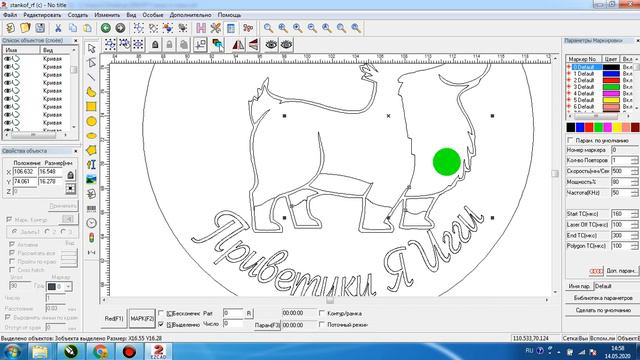Select the Circle drawing tool
The width and height of the screenshot is (640, 360).
[91, 121]
